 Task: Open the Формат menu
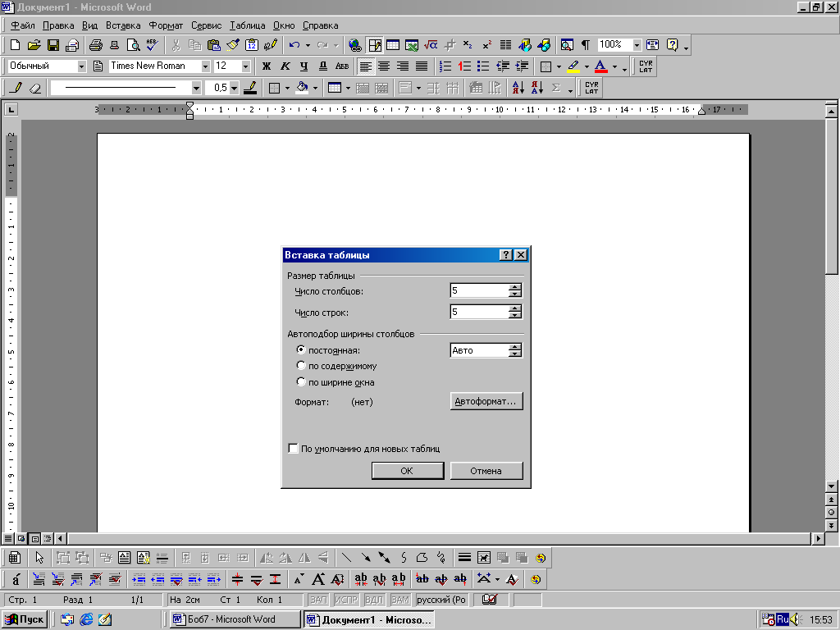coord(166,25)
